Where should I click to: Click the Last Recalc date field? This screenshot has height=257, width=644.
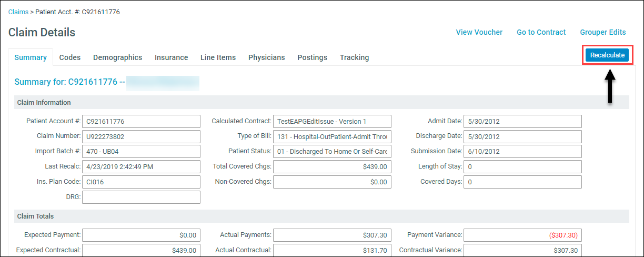(x=141, y=167)
